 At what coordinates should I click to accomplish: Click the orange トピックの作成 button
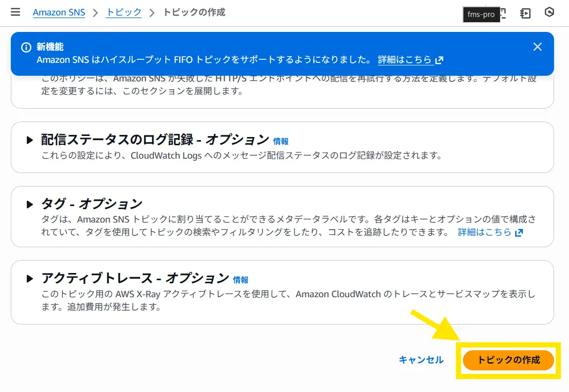click(x=508, y=360)
